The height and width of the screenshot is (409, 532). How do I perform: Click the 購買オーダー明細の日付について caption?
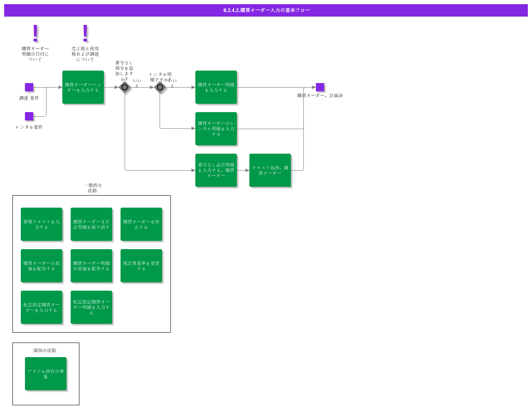pyautogui.click(x=35, y=54)
